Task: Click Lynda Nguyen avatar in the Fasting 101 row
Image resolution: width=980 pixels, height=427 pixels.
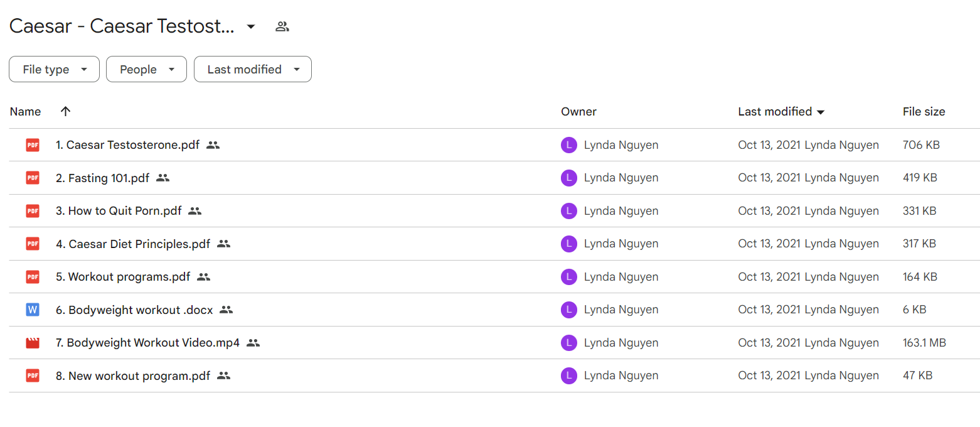Action: pos(568,178)
